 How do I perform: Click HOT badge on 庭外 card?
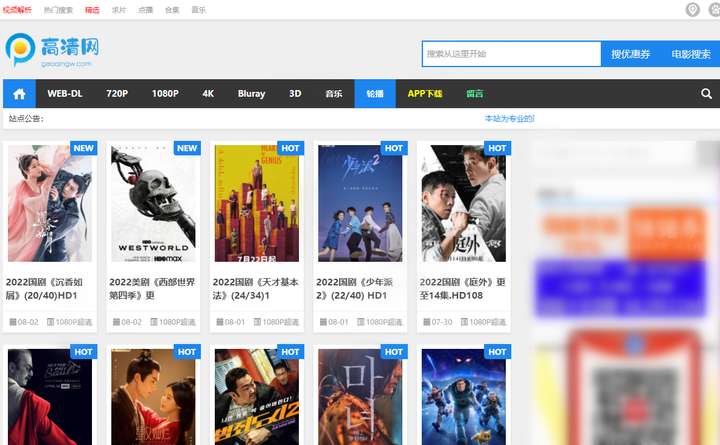tap(497, 148)
